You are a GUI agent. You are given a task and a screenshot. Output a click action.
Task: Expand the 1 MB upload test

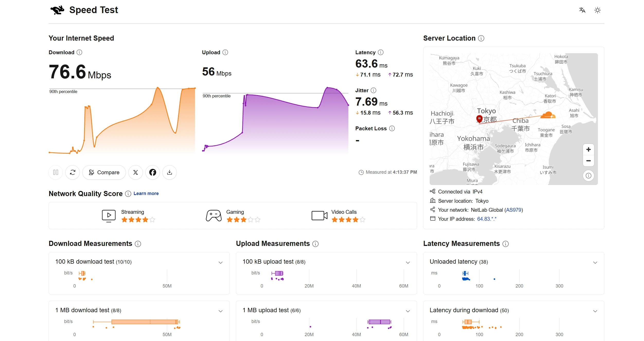pos(408,311)
